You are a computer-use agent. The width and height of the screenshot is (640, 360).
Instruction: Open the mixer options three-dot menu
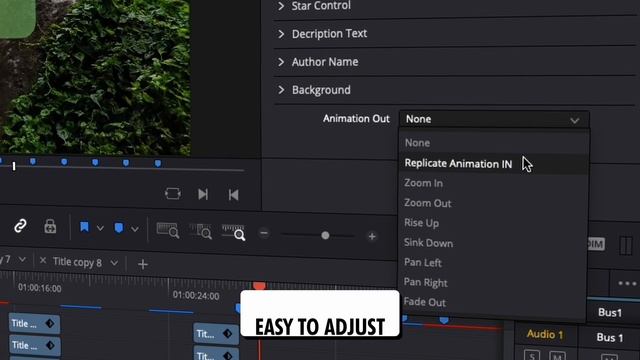(x=627, y=283)
